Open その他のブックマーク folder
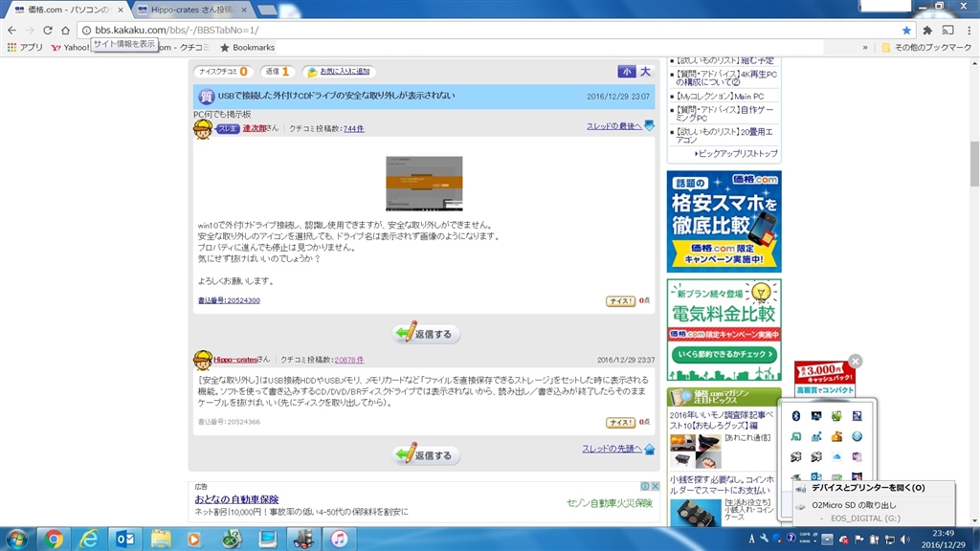This screenshot has width=980, height=551. point(926,48)
